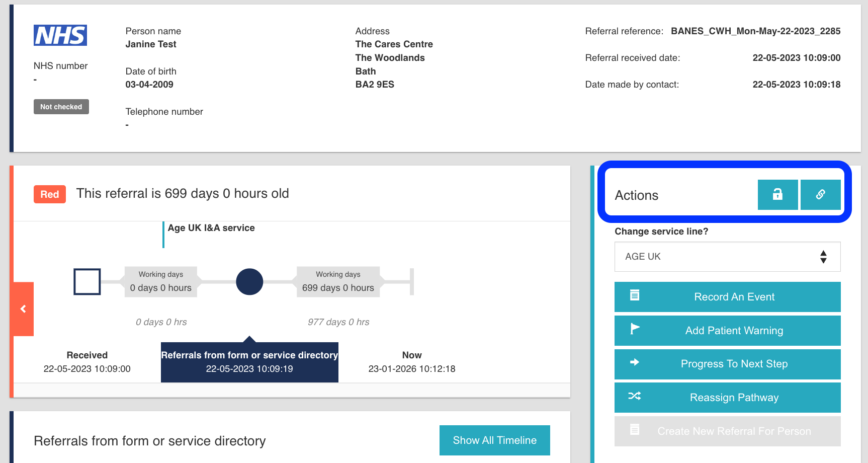
Task: Click the Show All Timeline button
Action: [494, 440]
